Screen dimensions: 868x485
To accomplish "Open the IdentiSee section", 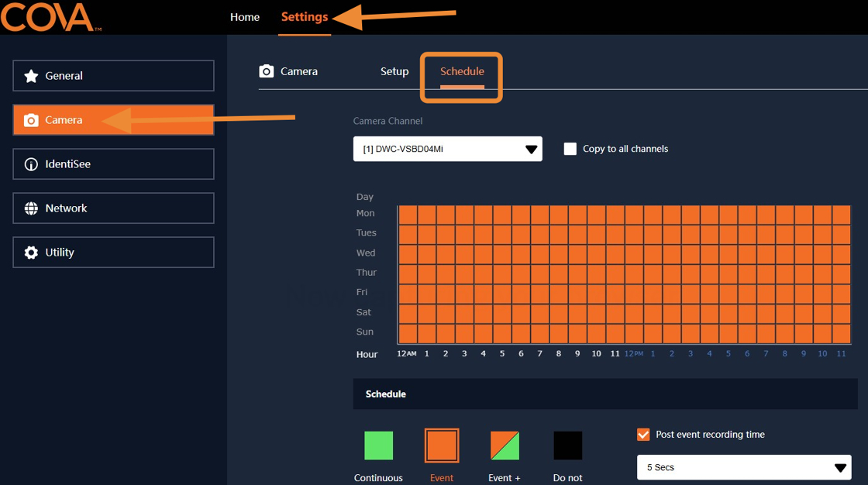I will point(113,164).
